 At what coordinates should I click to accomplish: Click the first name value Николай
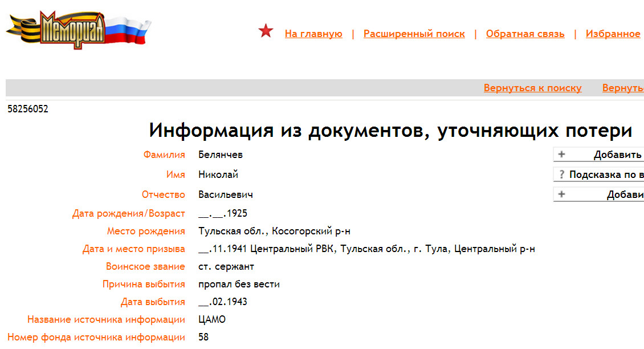218,174
